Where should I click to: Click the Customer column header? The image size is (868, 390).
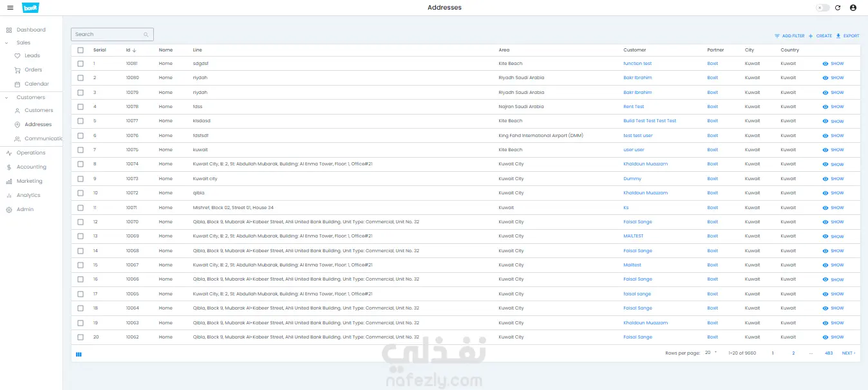point(635,50)
